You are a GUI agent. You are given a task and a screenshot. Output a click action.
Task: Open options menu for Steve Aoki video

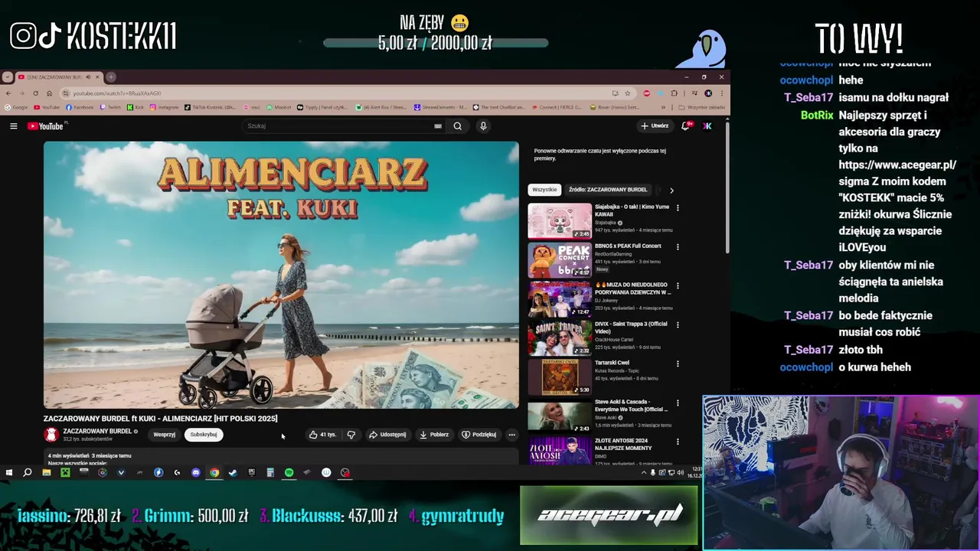click(x=678, y=403)
